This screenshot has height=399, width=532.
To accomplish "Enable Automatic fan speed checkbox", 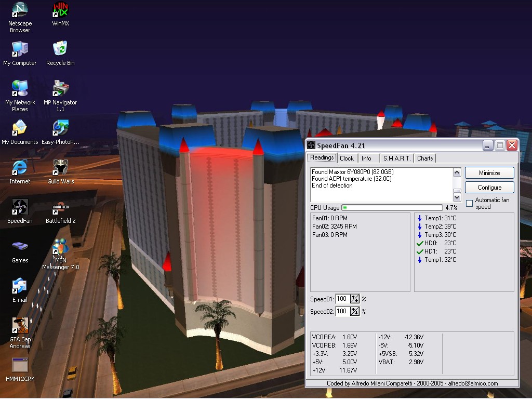I will click(x=470, y=203).
